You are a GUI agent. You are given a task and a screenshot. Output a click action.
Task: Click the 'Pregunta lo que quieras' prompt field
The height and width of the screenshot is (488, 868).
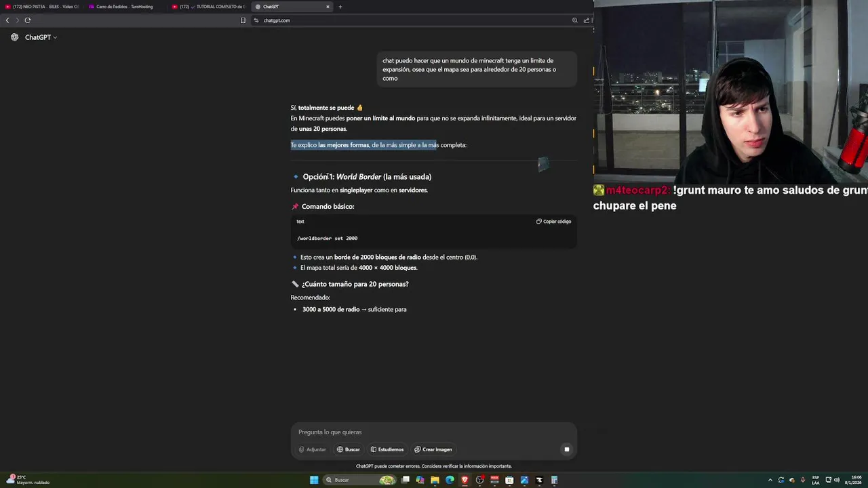(x=433, y=432)
